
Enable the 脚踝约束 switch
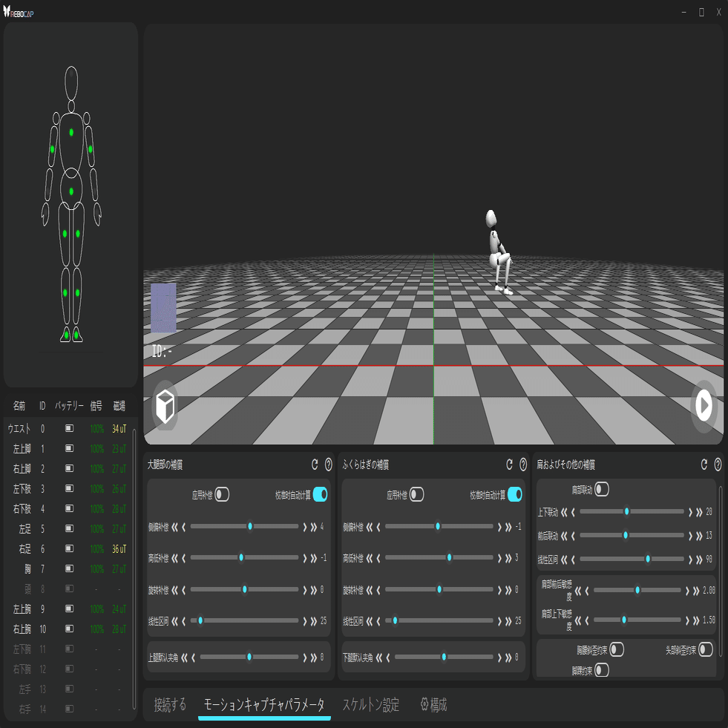602,670
